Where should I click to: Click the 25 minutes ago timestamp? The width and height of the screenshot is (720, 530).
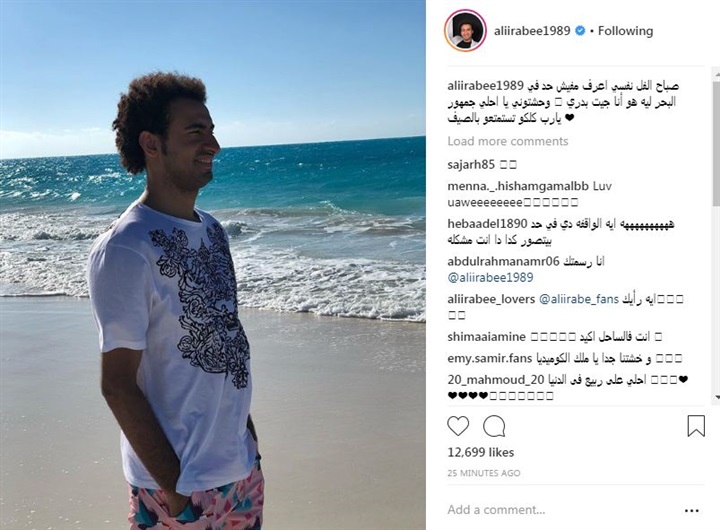coord(484,473)
